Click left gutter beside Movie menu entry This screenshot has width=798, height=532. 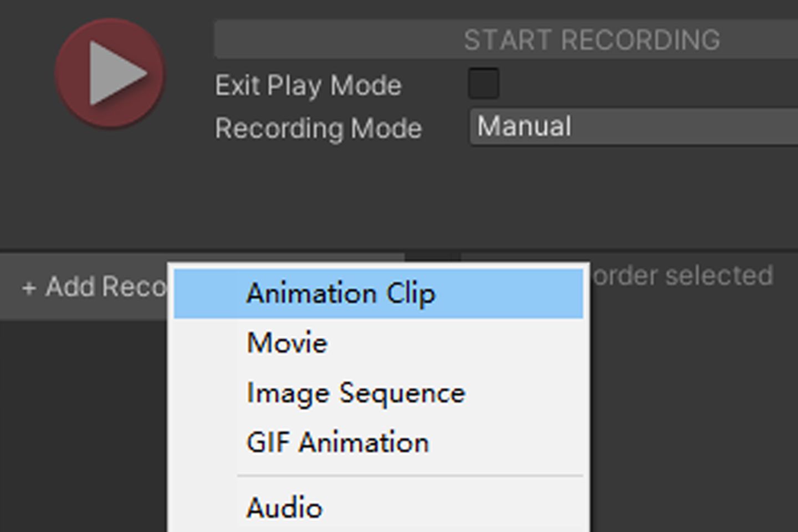(205, 343)
